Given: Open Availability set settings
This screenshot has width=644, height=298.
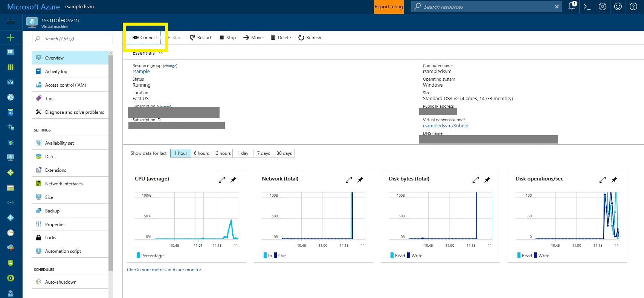Looking at the screenshot, I should pos(70,143).
